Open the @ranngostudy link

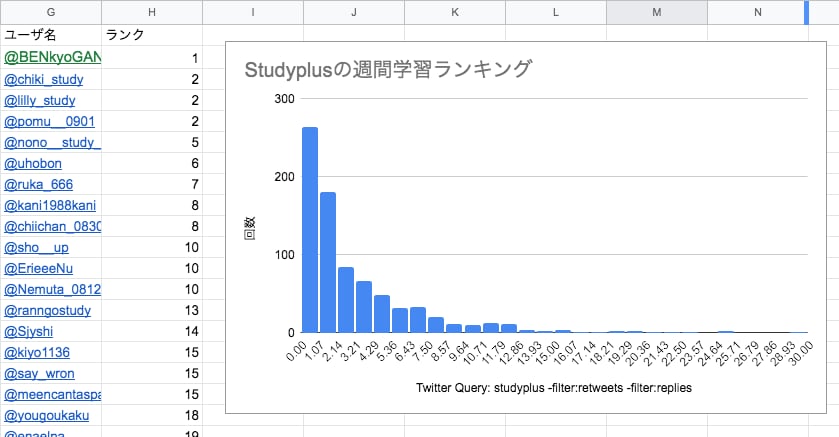pos(47,310)
